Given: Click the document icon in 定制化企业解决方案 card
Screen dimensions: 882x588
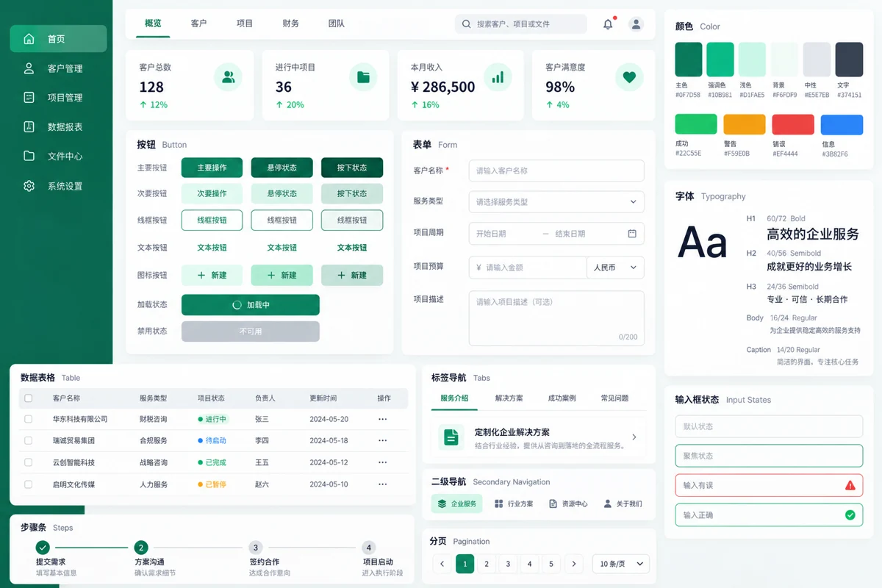Looking at the screenshot, I should (x=451, y=437).
